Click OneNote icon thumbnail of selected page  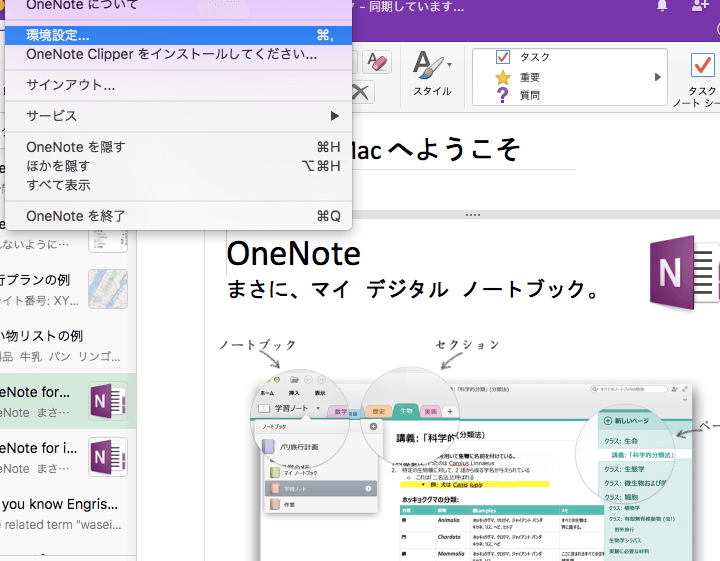(108, 401)
